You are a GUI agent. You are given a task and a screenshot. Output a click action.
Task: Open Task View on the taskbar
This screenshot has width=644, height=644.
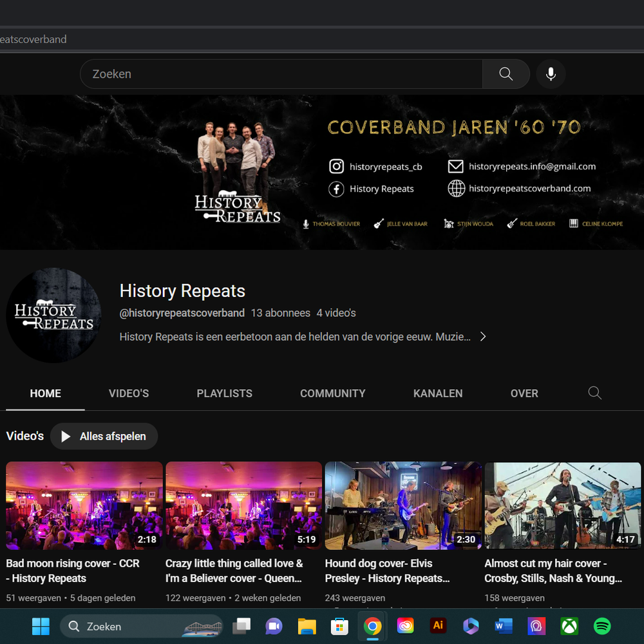[x=241, y=627]
